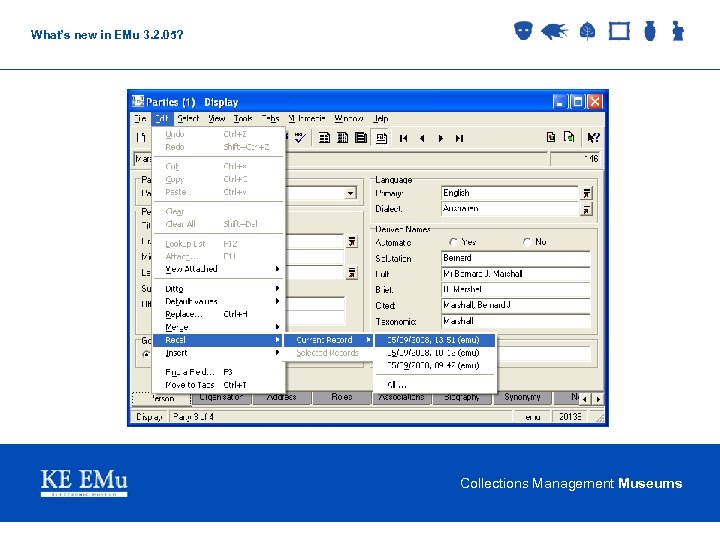The height and width of the screenshot is (540, 720).
Task: Click the Cited name field
Action: pyautogui.click(x=516, y=305)
